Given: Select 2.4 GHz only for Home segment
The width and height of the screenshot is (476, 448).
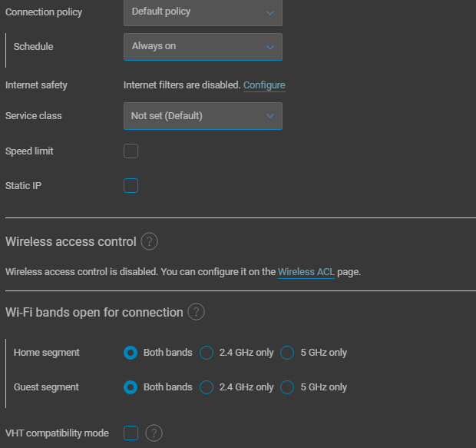Looking at the screenshot, I should pyautogui.click(x=207, y=353).
